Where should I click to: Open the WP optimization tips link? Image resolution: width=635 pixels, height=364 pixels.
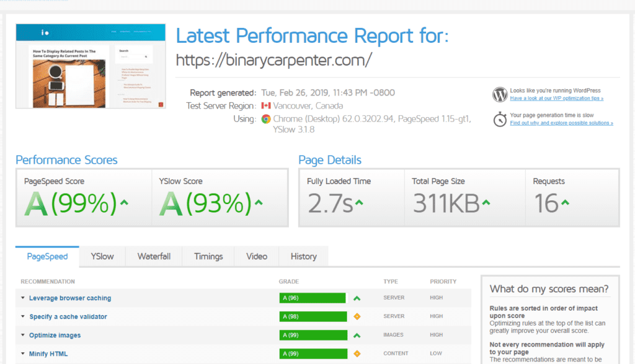pos(556,99)
